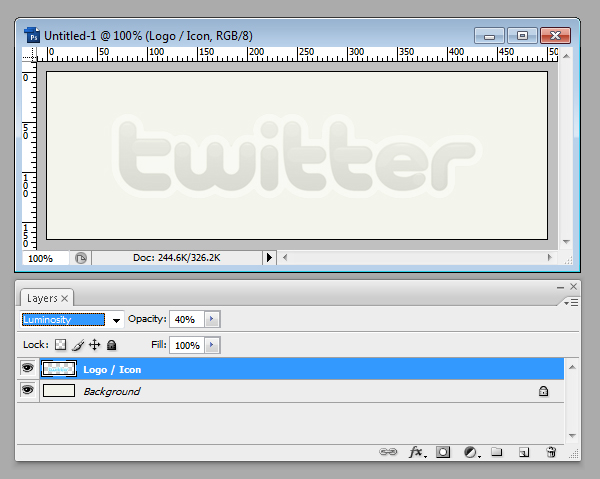
Task: Click Layers panel scroll down arrow
Action: click(x=572, y=435)
